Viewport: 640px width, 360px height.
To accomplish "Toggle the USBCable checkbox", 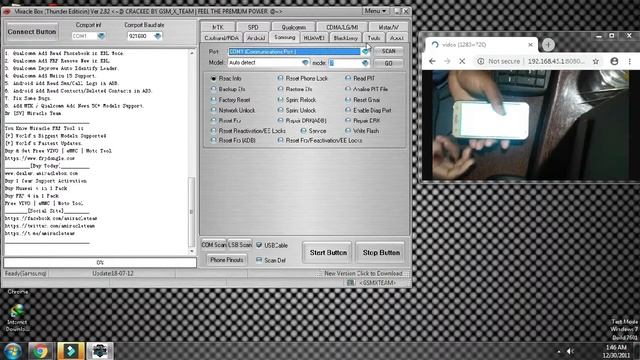I will tap(259, 245).
